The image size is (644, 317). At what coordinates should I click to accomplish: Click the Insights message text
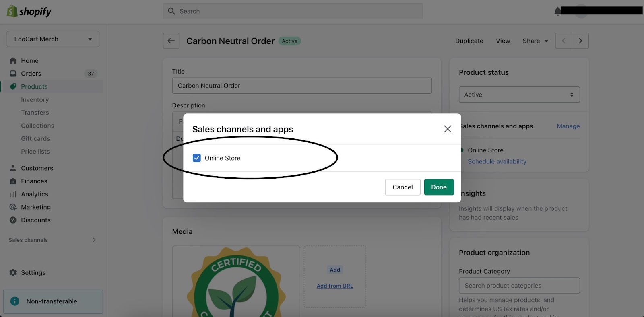click(513, 213)
